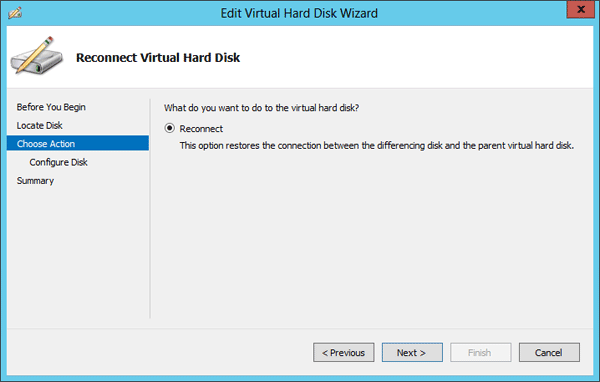
Task: Select the highlighted Choose Action step
Action: coord(78,143)
